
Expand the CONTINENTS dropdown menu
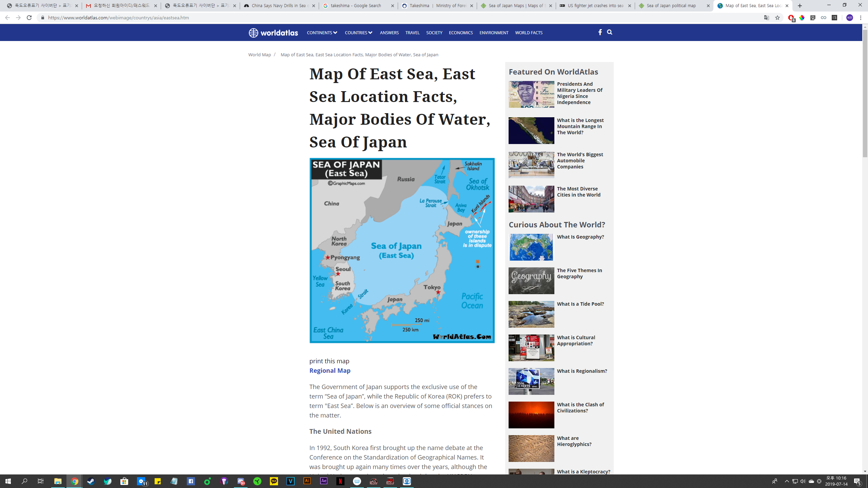pyautogui.click(x=322, y=33)
